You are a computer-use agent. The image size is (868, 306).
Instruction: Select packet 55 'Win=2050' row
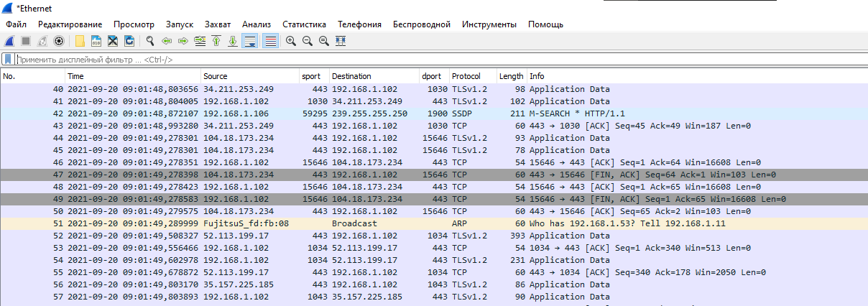click(434, 272)
